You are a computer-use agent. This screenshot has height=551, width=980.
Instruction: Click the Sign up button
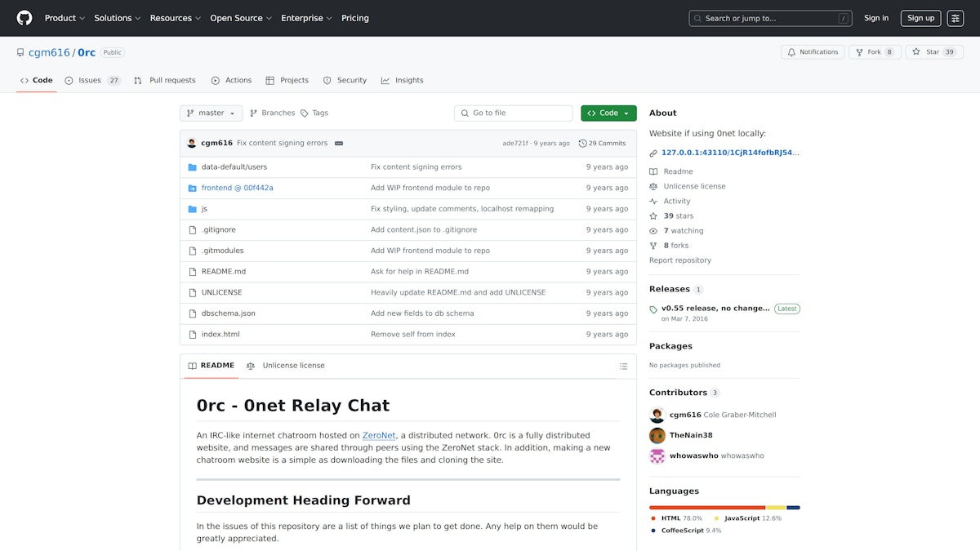coord(920,18)
